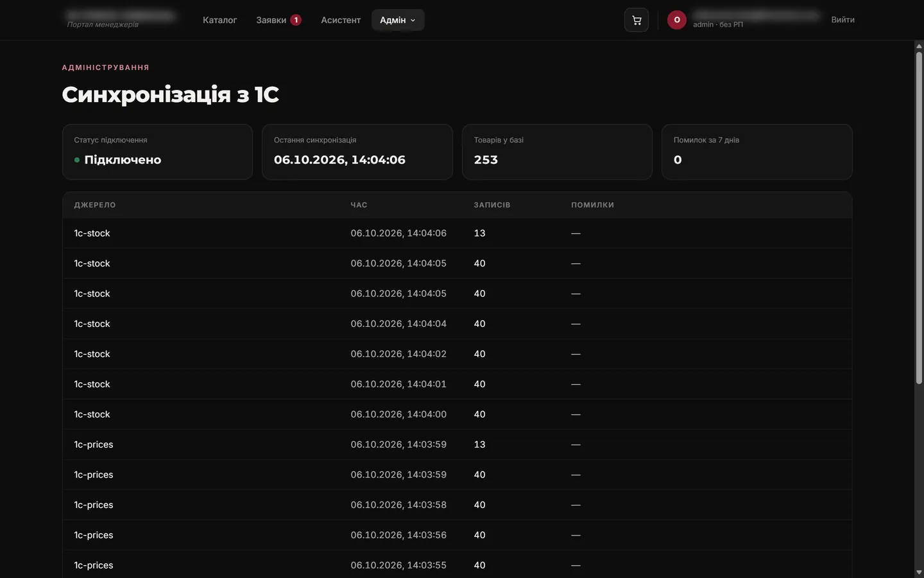Click the "admin · без РП" role label
This screenshot has width=924, height=578.
718,24
